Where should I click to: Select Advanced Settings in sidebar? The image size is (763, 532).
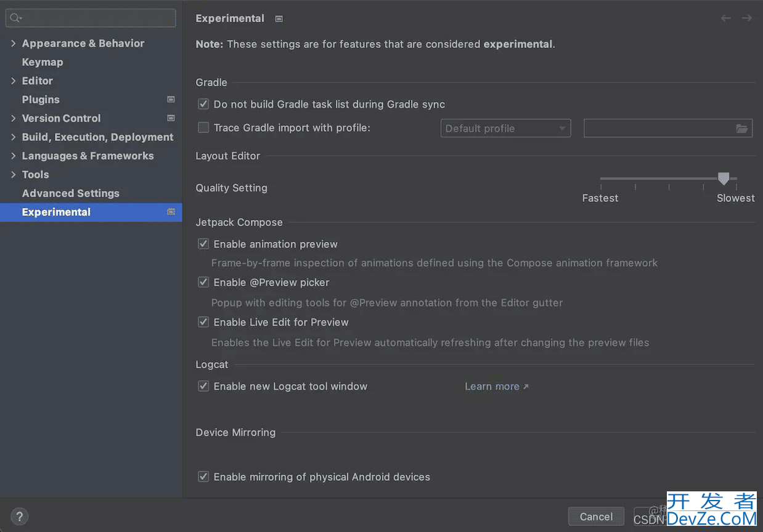pos(71,193)
